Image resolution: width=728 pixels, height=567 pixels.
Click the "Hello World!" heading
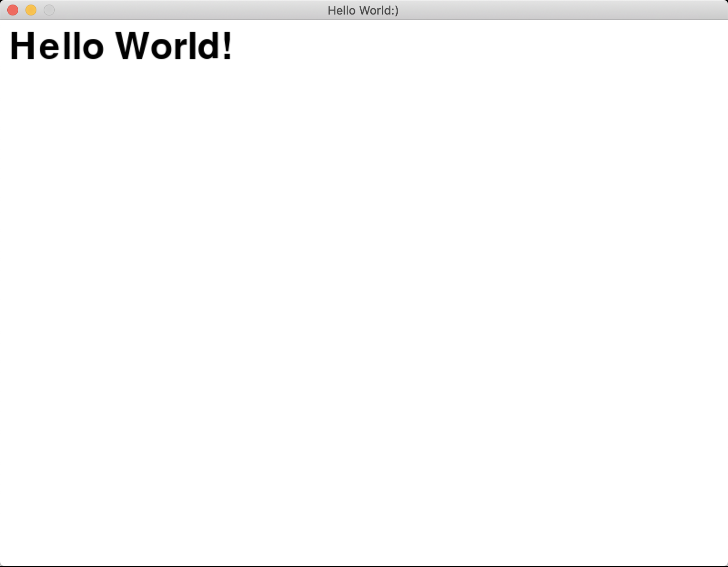121,46
